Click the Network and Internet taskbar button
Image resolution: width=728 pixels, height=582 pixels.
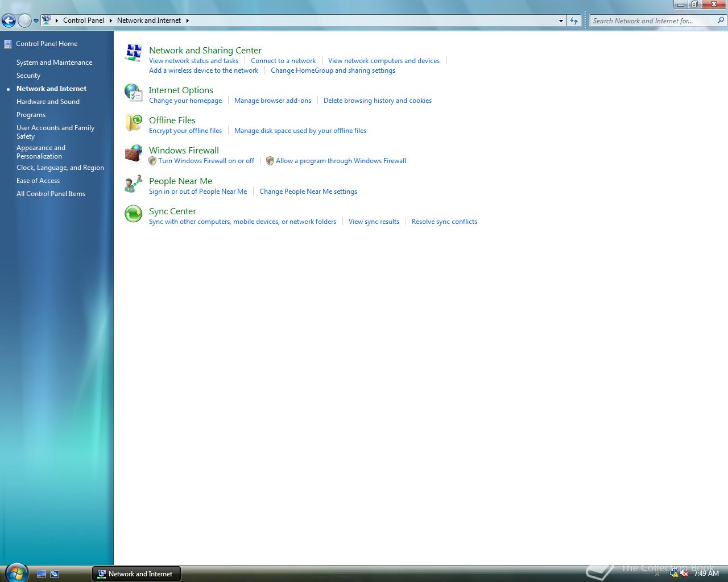(x=136, y=574)
